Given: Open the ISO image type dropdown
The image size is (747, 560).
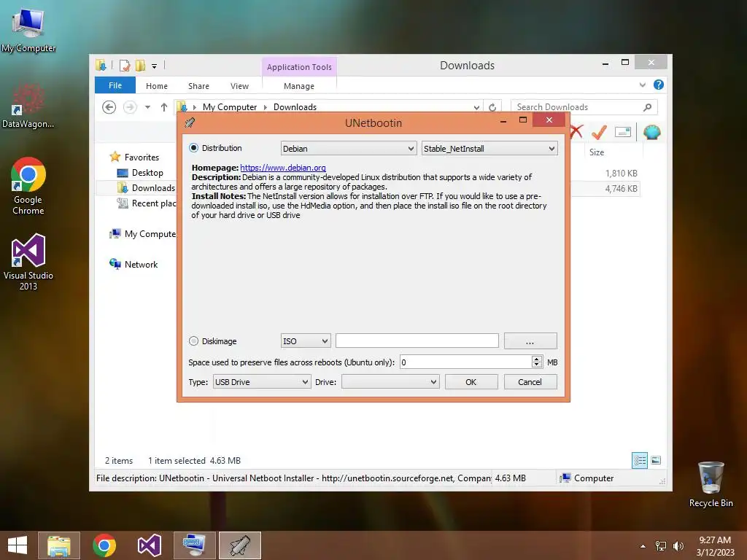Looking at the screenshot, I should 306,341.
